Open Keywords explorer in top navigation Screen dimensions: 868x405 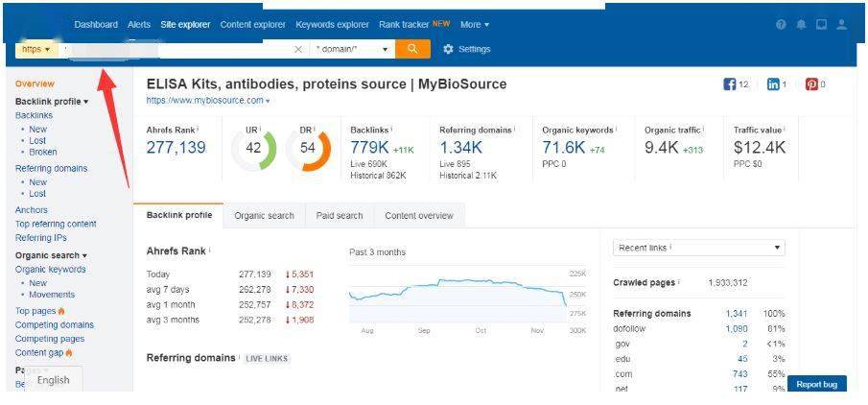332,24
